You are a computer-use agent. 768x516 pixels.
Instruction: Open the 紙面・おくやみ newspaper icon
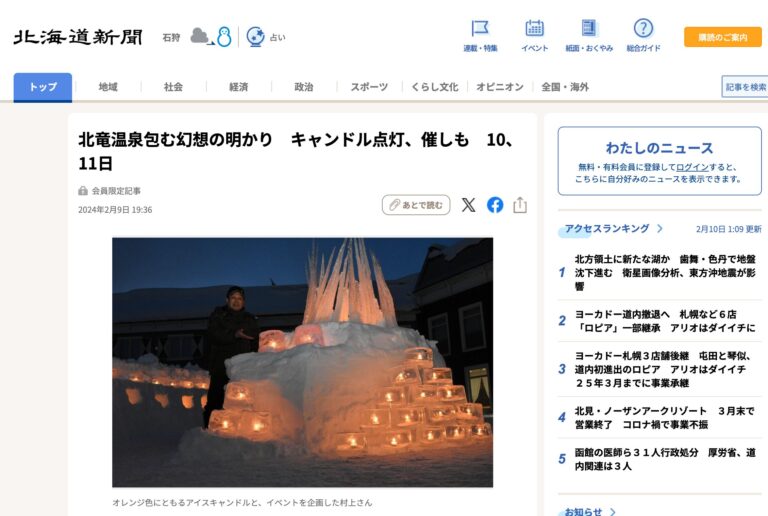(589, 28)
